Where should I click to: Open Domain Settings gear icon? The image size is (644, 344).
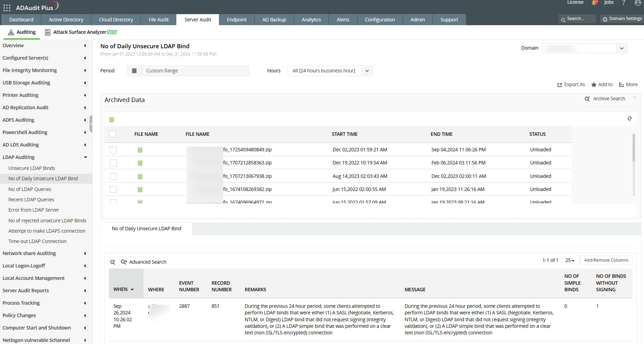coord(605,19)
